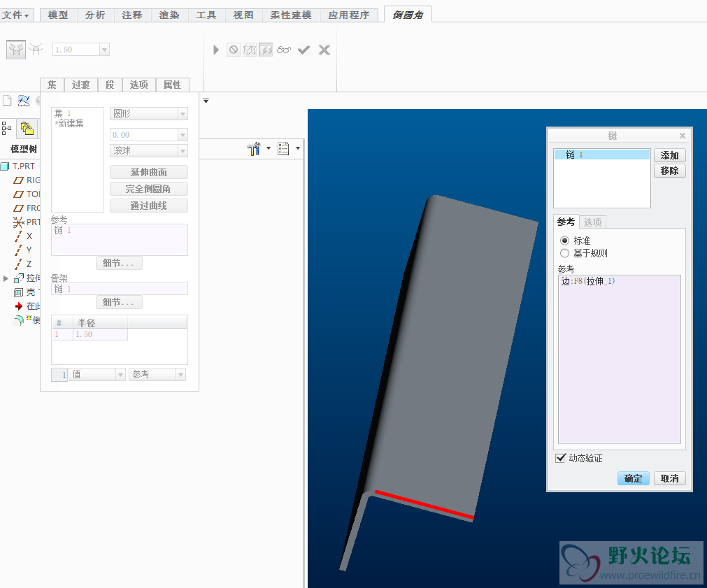Select the Y axis in model tree
Screen dimensions: 707x588
point(24,250)
